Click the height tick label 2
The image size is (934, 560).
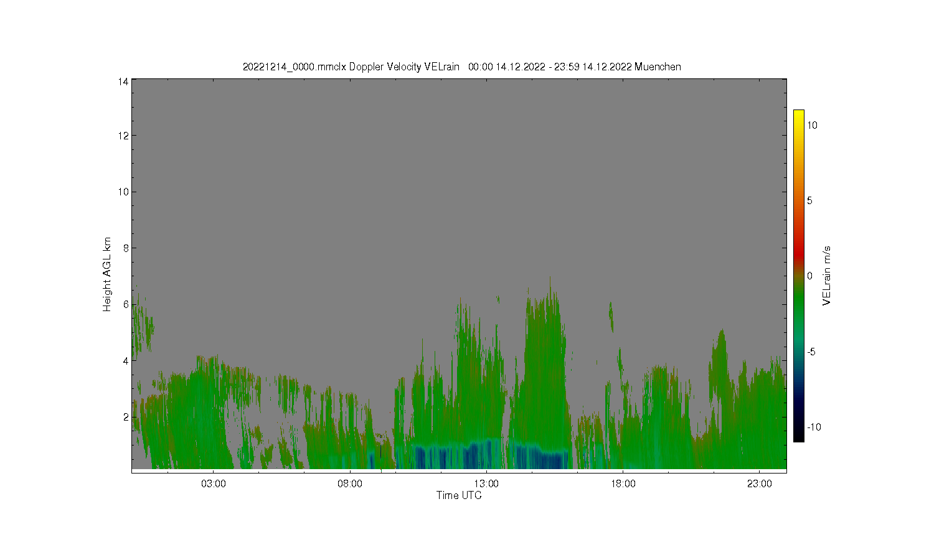click(126, 416)
